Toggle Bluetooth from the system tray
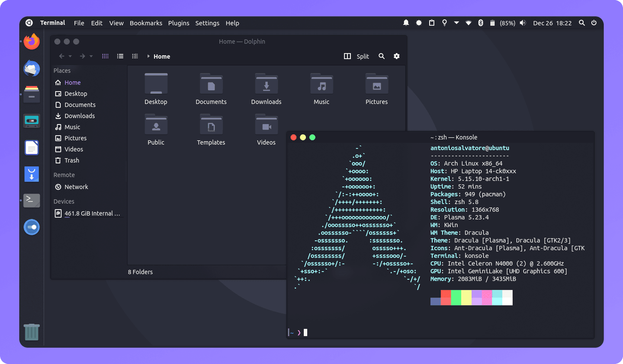Screen dimensions: 623x364 coord(480,22)
